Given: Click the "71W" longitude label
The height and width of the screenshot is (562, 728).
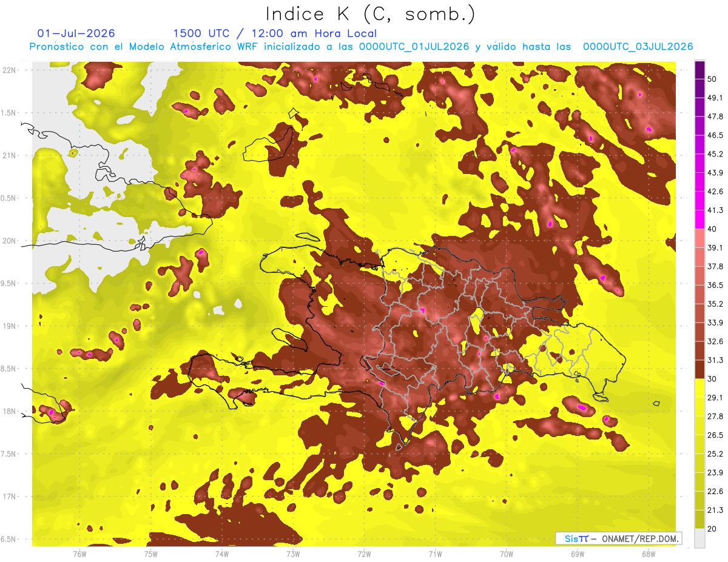Looking at the screenshot, I should (x=435, y=553).
